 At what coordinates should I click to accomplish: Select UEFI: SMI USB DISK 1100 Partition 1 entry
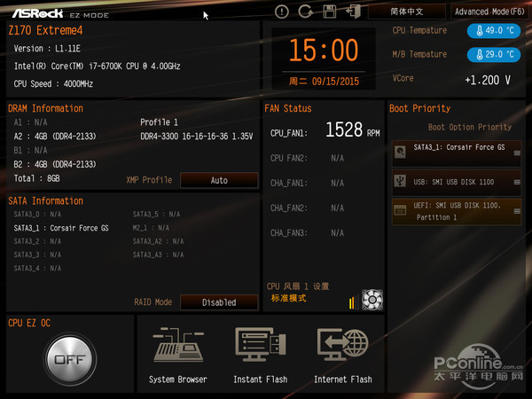pos(457,212)
